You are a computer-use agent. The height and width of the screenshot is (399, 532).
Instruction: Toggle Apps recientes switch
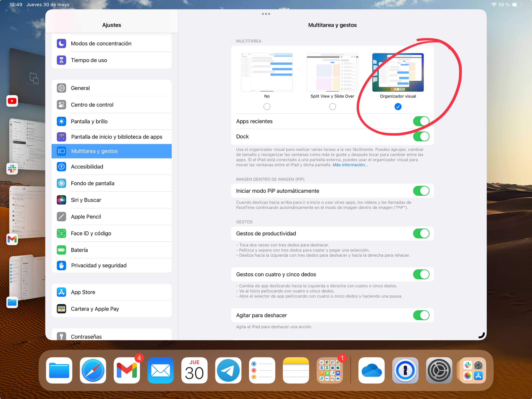click(421, 121)
